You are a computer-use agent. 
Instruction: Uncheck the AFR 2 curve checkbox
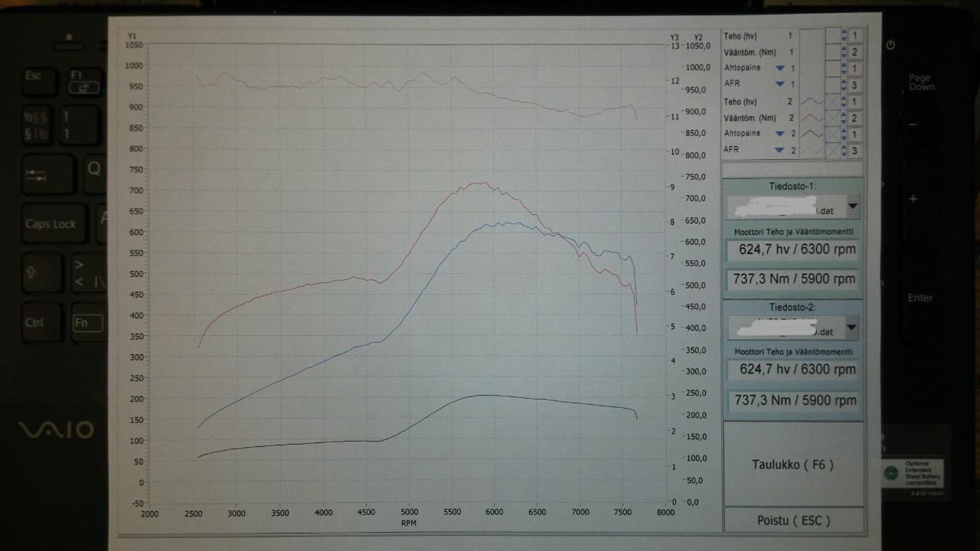pyautogui.click(x=832, y=151)
